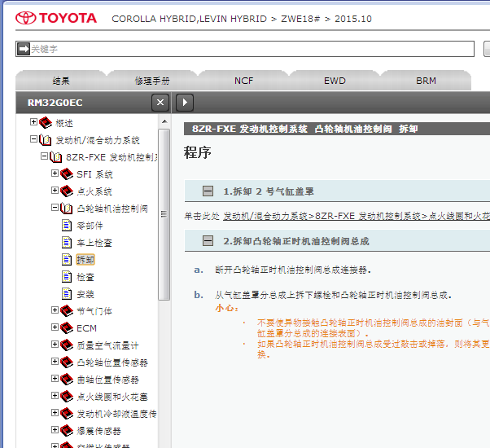Image resolution: width=490 pixels, height=448 pixels.
Task: Expand the 曲轴位置传感器 node
Action: coord(55,379)
